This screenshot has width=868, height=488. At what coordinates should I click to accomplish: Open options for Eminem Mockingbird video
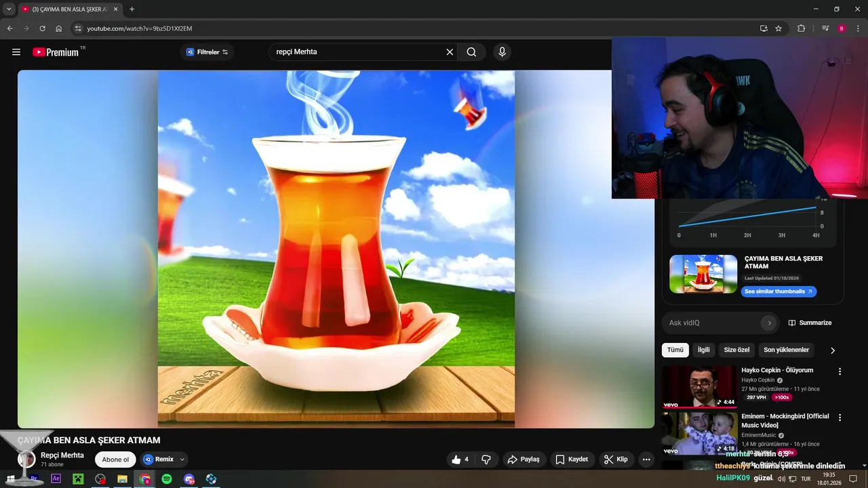840,418
